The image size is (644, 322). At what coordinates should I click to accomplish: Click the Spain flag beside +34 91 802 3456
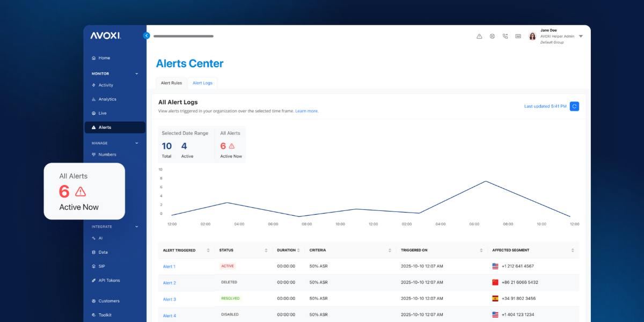click(495, 298)
